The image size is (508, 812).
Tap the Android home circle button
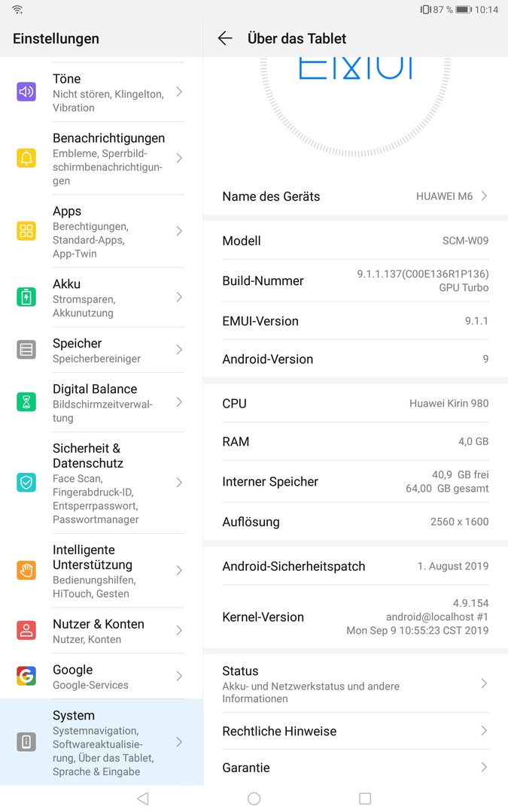coord(254,798)
